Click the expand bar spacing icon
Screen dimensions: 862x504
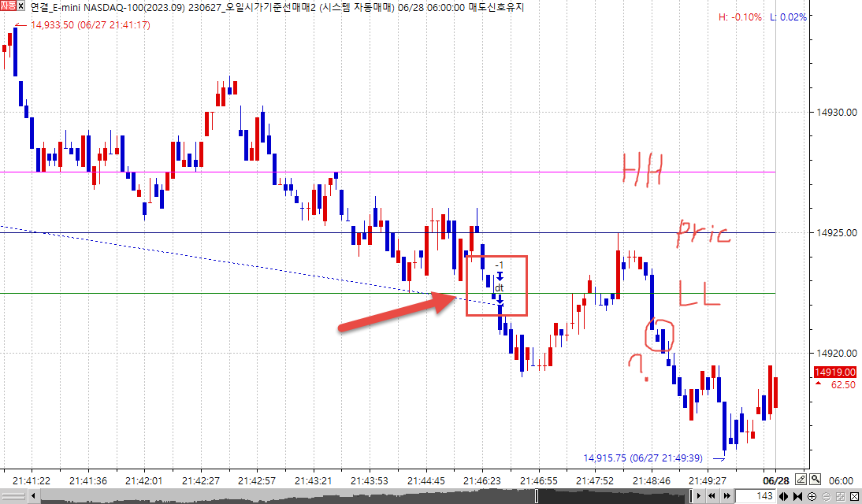click(x=785, y=496)
